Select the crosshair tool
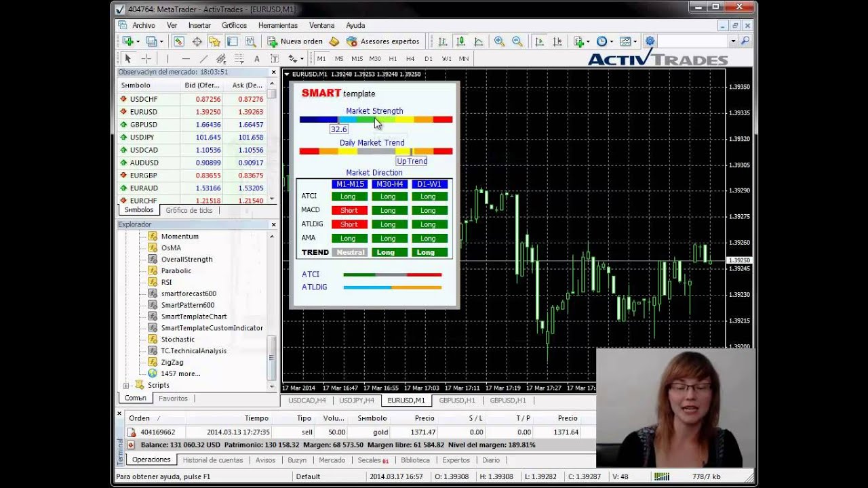The image size is (868, 488). pos(145,59)
